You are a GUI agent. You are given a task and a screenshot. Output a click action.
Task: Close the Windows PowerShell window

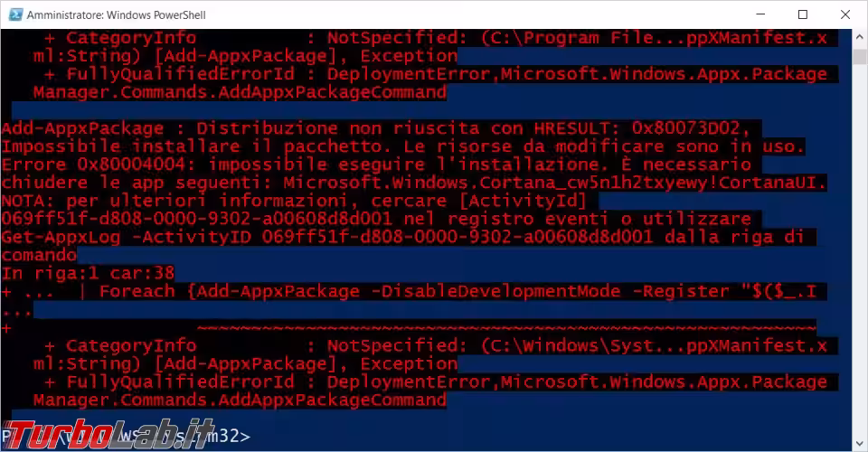click(x=845, y=14)
